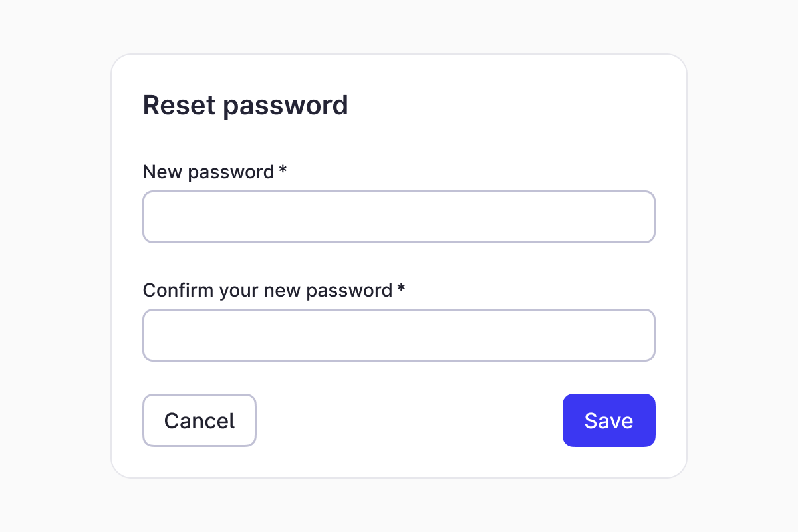798x532 pixels.
Task: Click the Cancel button
Action: point(199,420)
